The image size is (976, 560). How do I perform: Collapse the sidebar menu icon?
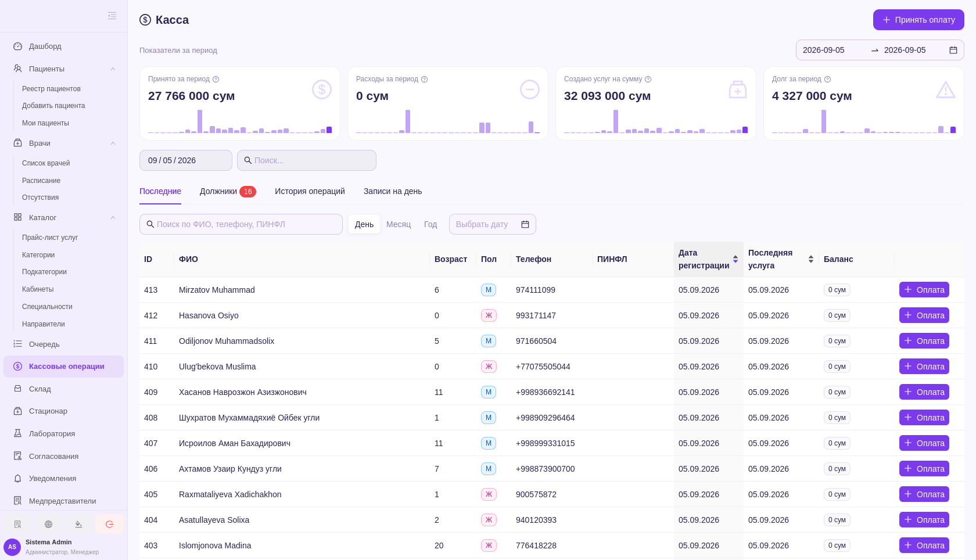(112, 16)
